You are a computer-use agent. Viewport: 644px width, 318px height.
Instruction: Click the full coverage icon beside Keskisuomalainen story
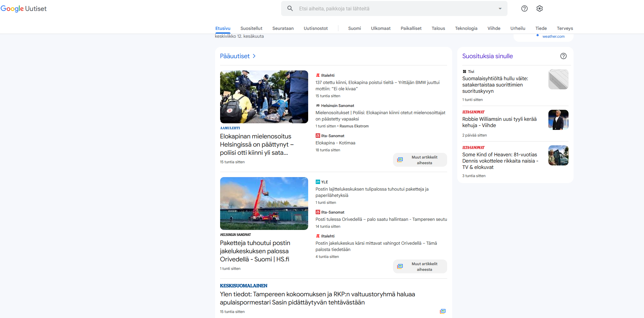[443, 311]
